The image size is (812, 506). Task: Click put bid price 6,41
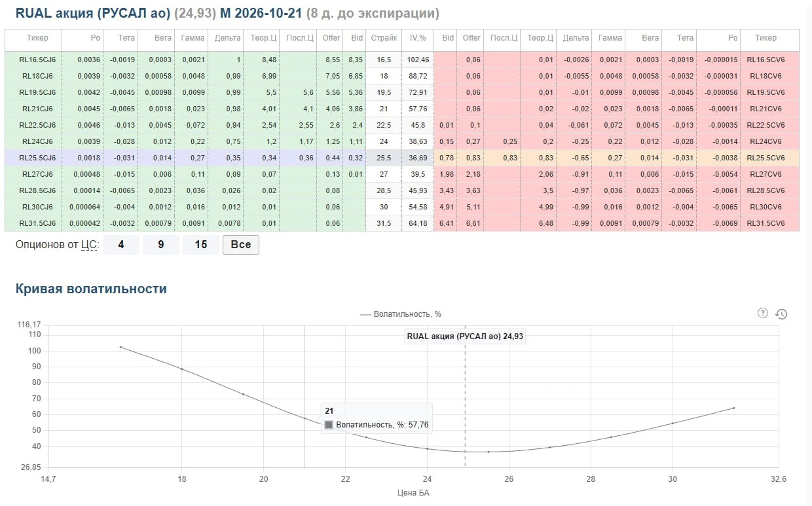[447, 223]
